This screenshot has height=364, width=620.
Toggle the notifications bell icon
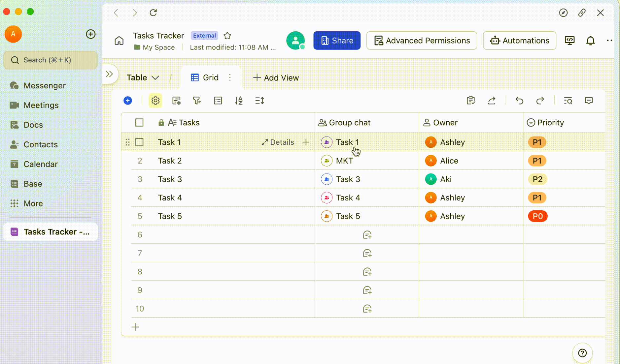(x=591, y=40)
